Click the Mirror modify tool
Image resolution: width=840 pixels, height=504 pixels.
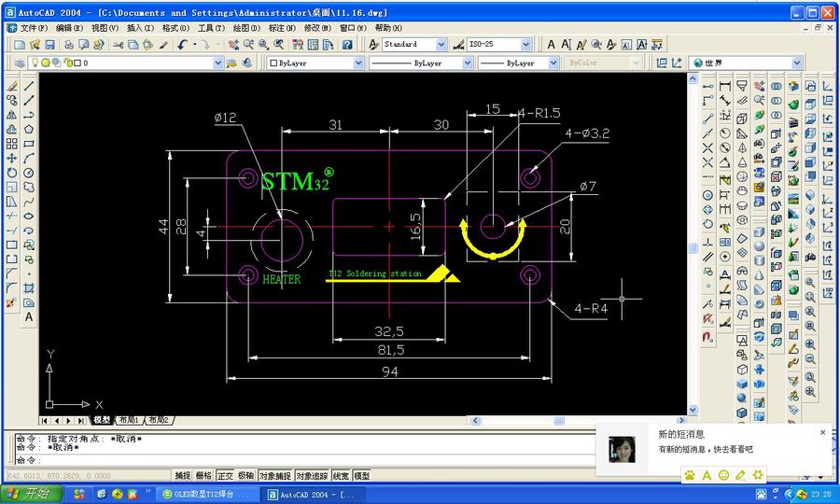11,115
